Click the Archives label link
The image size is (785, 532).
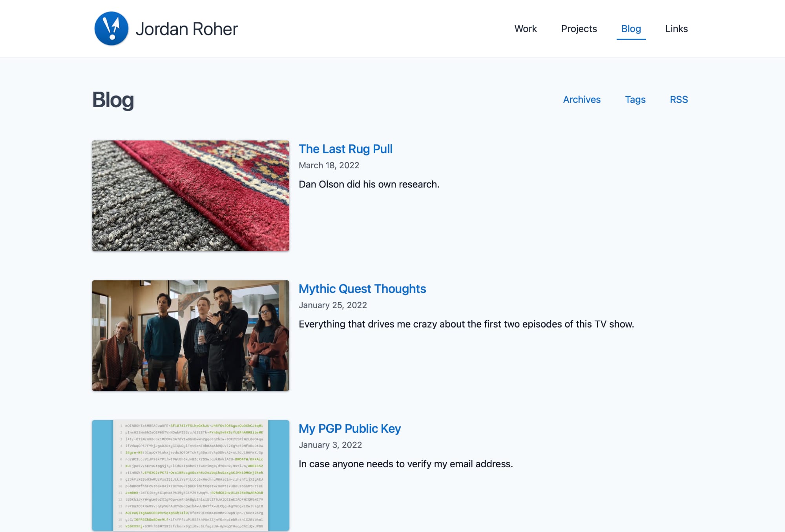click(x=582, y=99)
